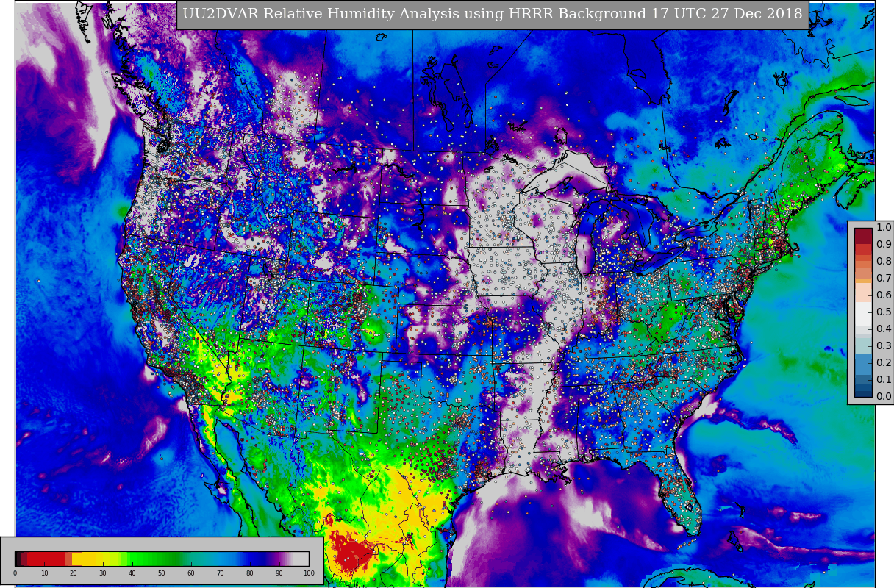Pick the light gray end of humidity colorbar
Viewport: 894px width, 588px height.
point(301,559)
